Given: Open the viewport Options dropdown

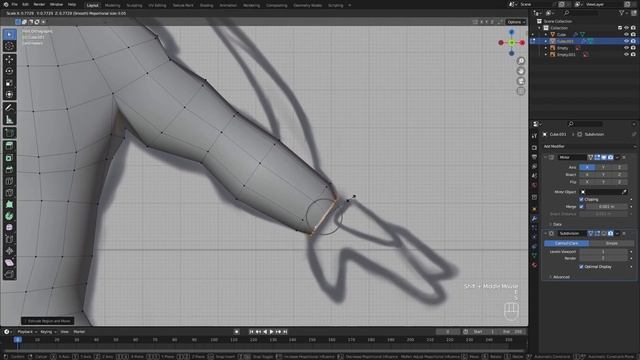Looking at the screenshot, I should 516,22.
